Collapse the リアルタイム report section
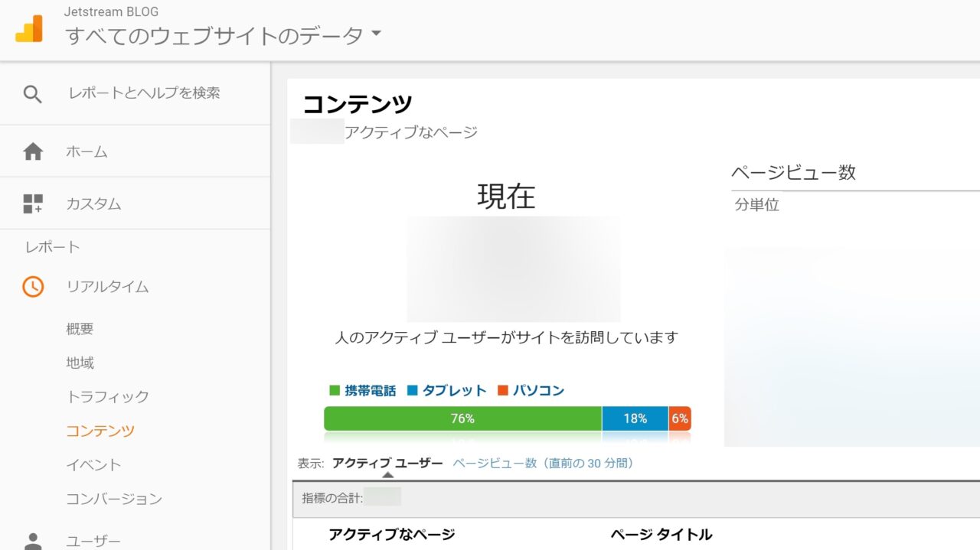980x550 pixels. [107, 287]
